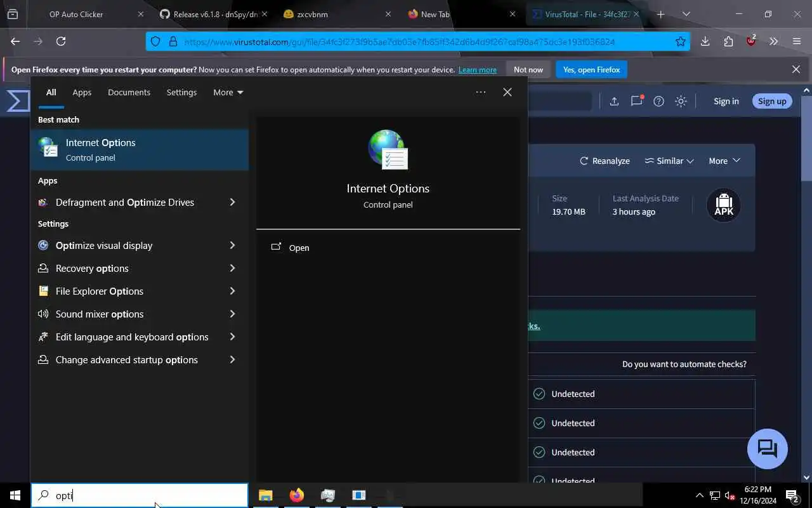The image size is (812, 508).
Task: List all Firefox tabs dropdown
Action: click(686, 14)
